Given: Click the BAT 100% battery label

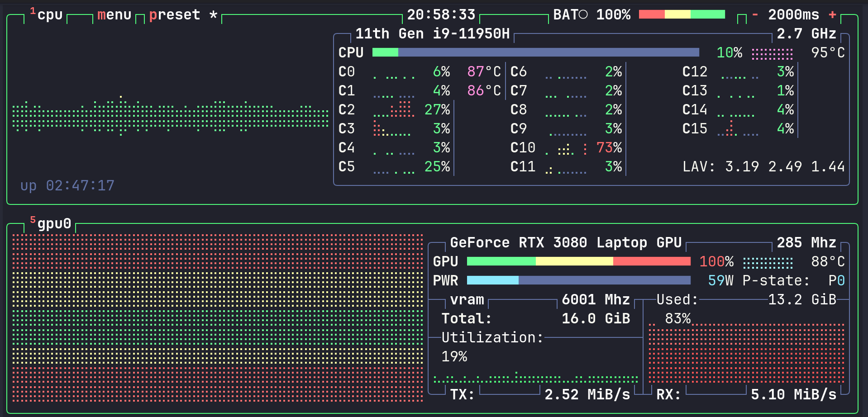Looking at the screenshot, I should coord(592,15).
